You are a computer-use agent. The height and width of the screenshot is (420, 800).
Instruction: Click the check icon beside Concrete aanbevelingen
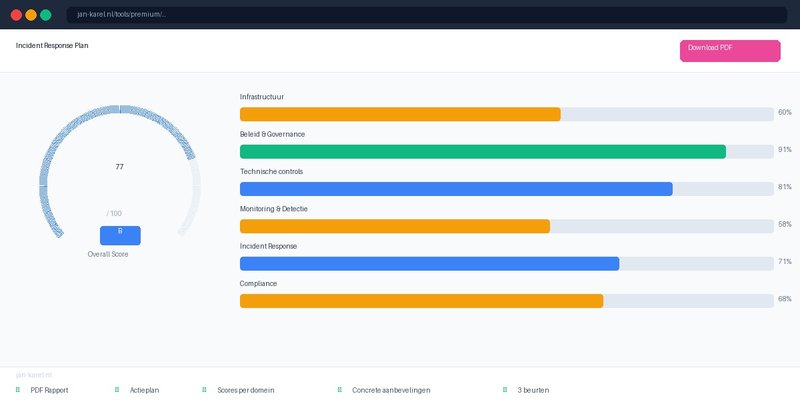point(339,390)
